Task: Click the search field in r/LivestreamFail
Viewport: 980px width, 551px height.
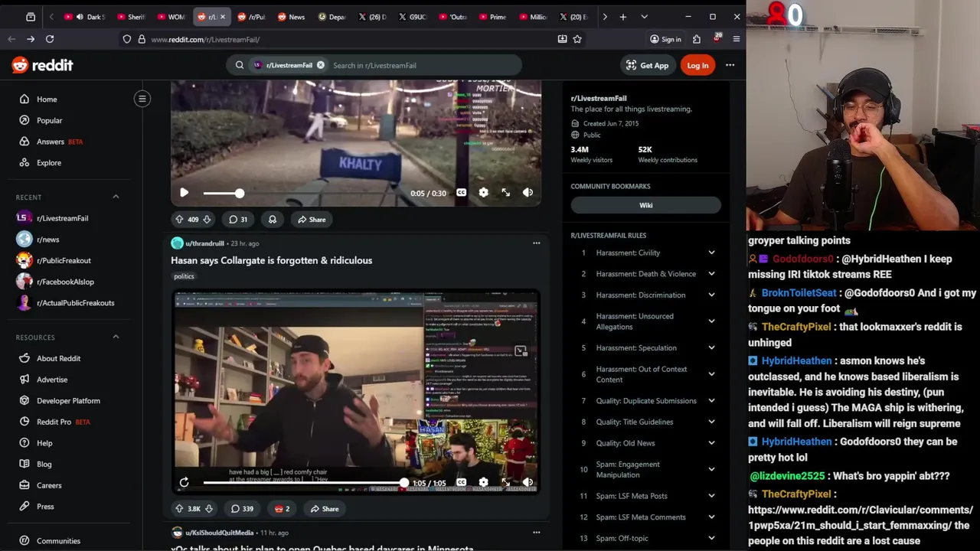Action: pos(423,65)
